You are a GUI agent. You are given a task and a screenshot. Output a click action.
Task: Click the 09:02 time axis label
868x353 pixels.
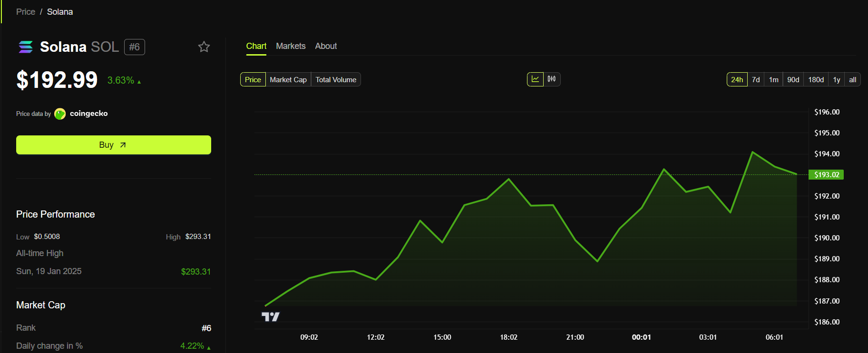click(309, 337)
